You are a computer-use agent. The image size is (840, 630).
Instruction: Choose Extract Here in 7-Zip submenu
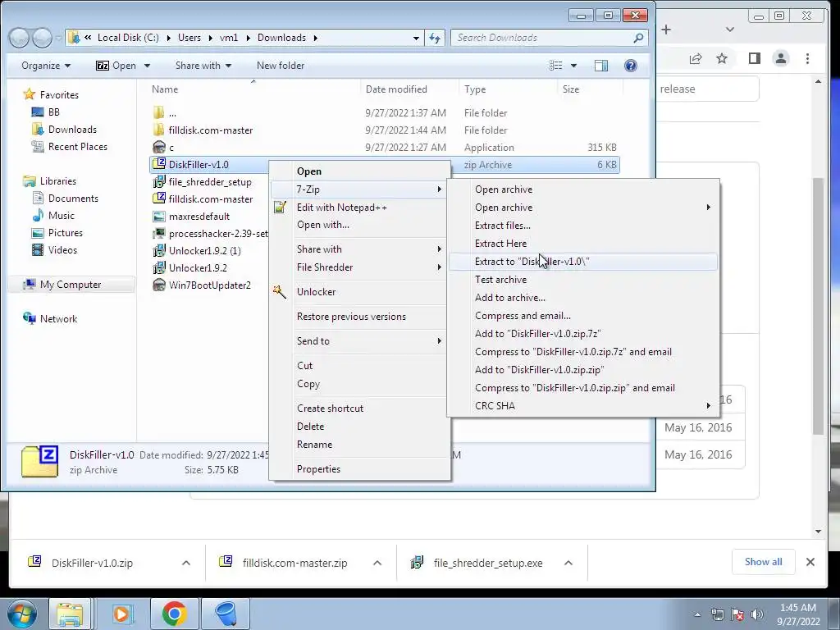[583, 243]
